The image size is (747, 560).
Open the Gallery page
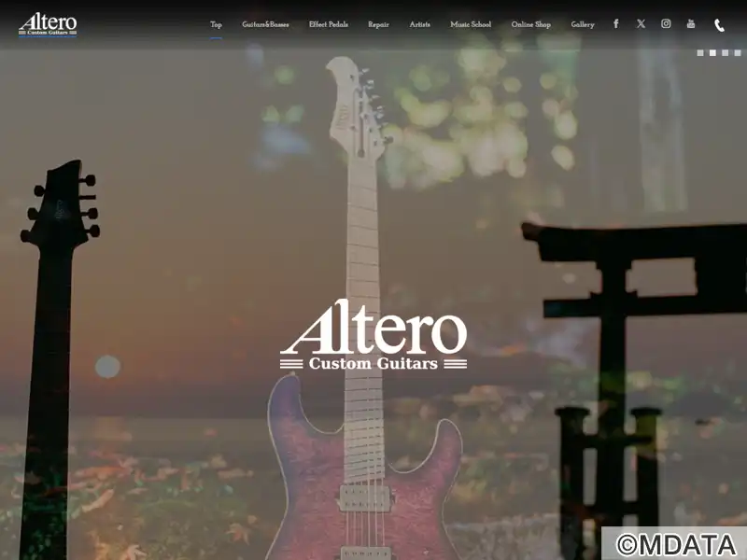click(583, 24)
